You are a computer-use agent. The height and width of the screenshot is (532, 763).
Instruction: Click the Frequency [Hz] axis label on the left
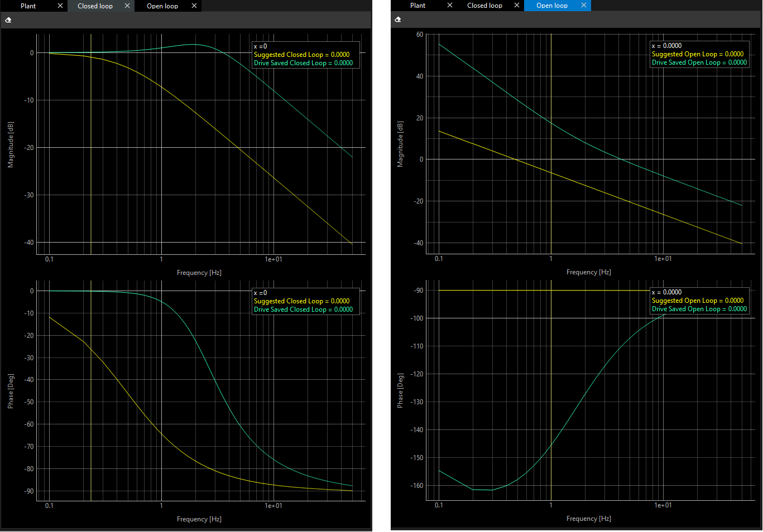point(199,272)
